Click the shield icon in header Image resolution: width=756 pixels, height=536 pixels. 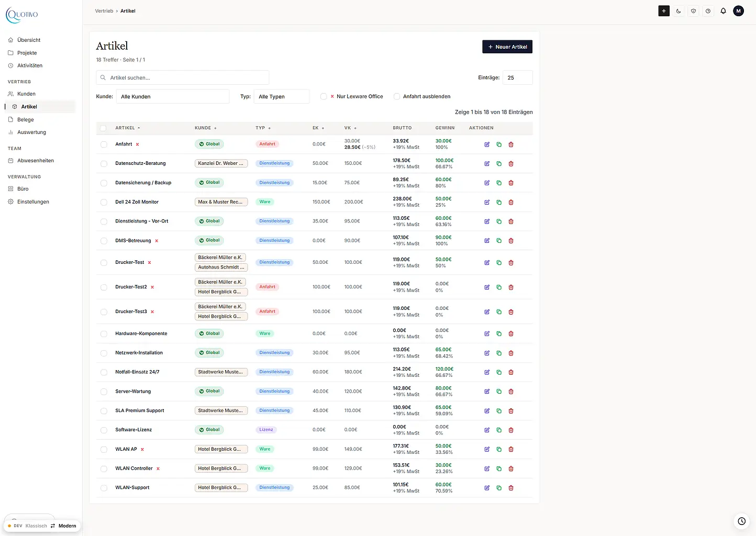(x=693, y=11)
